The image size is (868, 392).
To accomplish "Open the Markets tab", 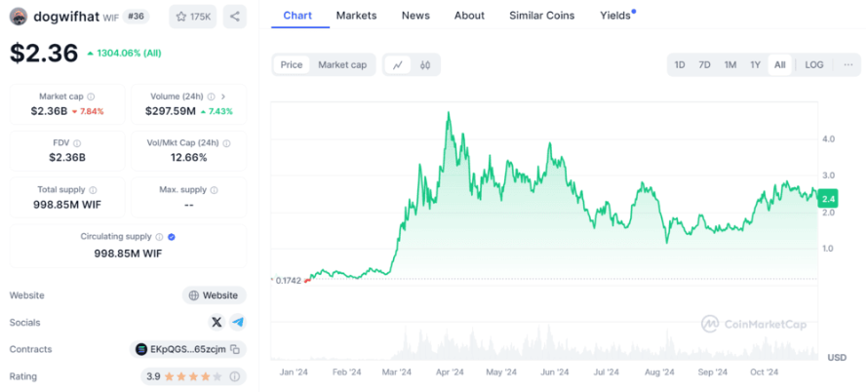I will click(x=356, y=16).
